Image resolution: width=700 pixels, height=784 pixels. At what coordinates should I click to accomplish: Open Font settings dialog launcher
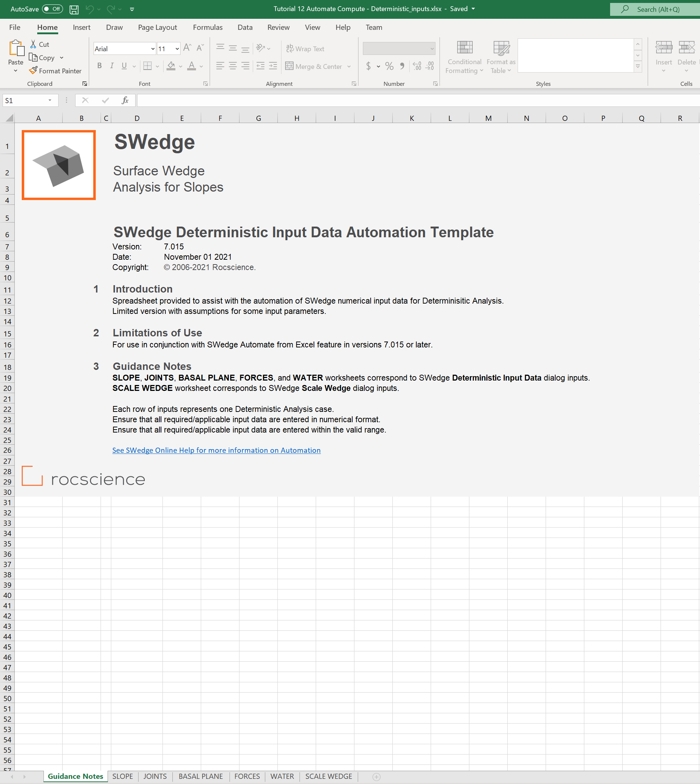point(205,84)
